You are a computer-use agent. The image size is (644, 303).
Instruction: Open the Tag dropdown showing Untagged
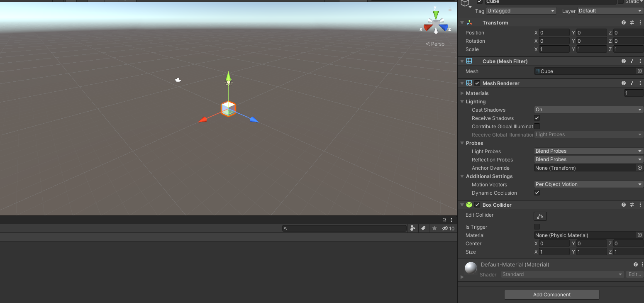point(521,11)
